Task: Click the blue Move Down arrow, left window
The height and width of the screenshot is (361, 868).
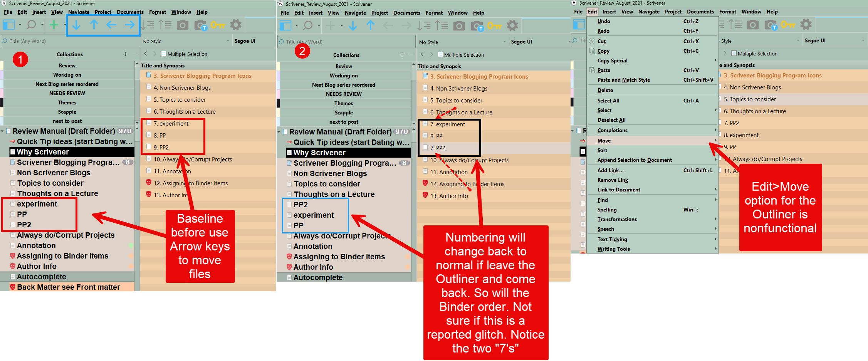Action: click(76, 25)
